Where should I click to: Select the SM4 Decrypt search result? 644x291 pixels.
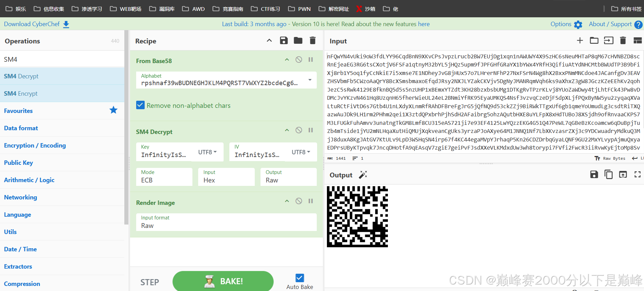click(x=62, y=76)
